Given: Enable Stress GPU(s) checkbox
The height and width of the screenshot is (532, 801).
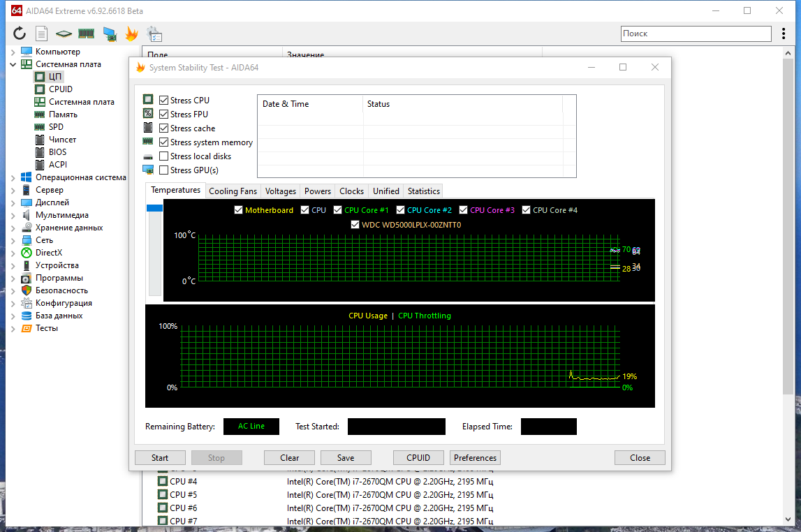Looking at the screenshot, I should pos(163,170).
